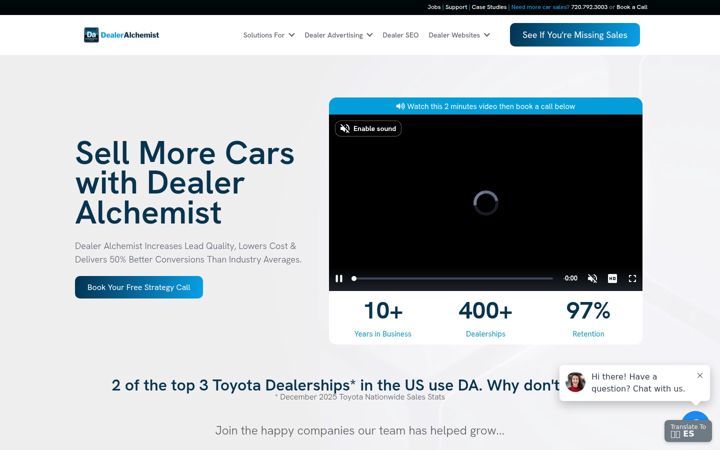Click the Dealer Alchemist logo

pos(121,35)
